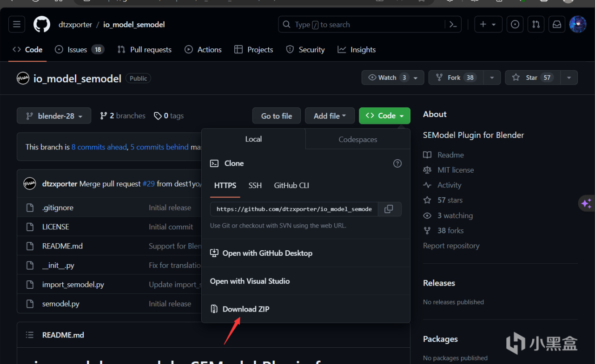Click the semodel.py file icon

[x=30, y=304]
